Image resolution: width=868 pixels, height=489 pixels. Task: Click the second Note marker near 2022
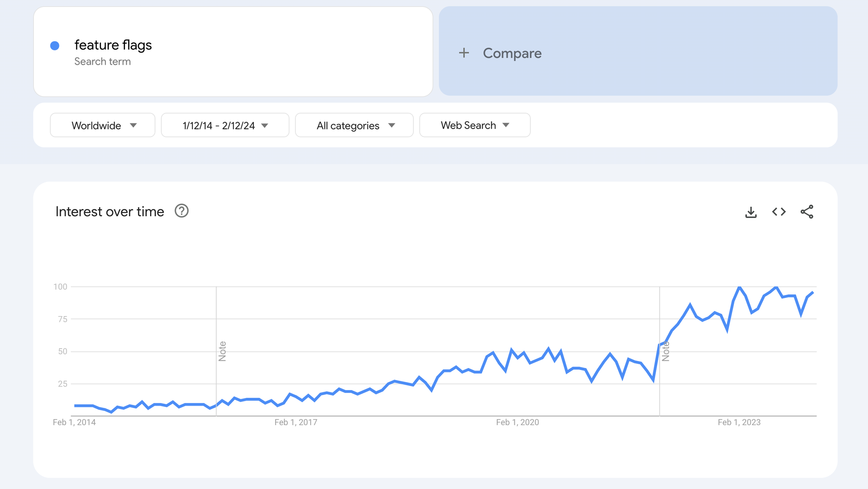pos(665,351)
